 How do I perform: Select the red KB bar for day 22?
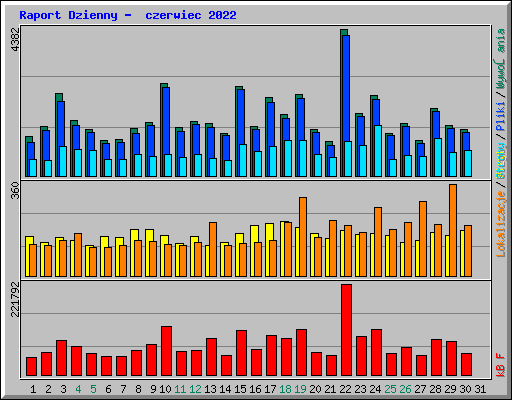[x=346, y=330]
